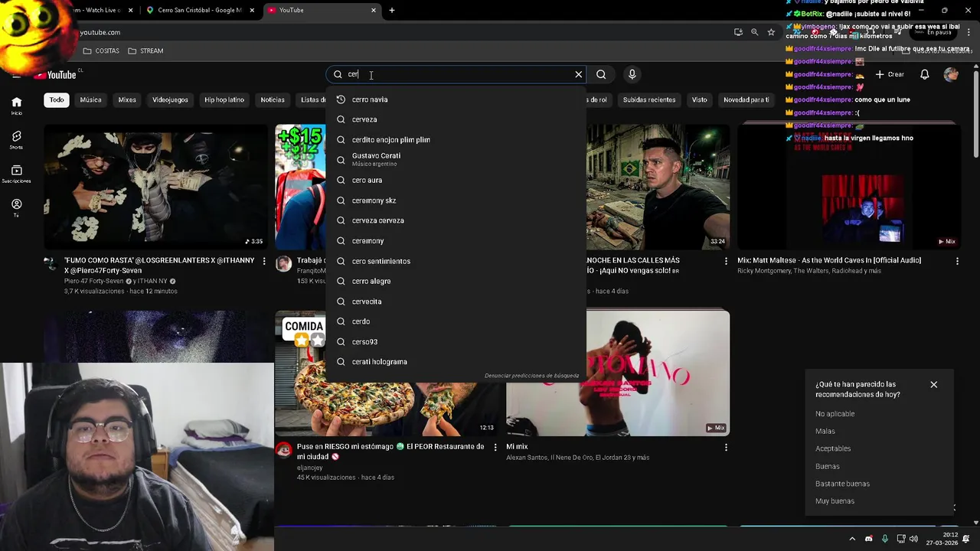
Task: Start voice search with microphone icon
Action: (632, 74)
